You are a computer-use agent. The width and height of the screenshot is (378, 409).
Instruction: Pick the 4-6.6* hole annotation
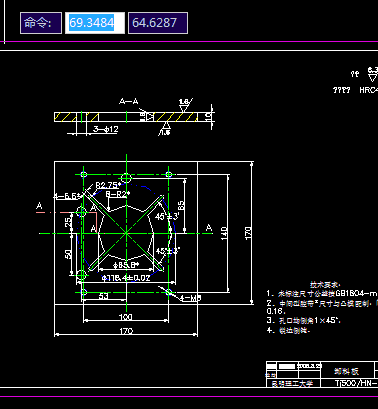coord(68,196)
